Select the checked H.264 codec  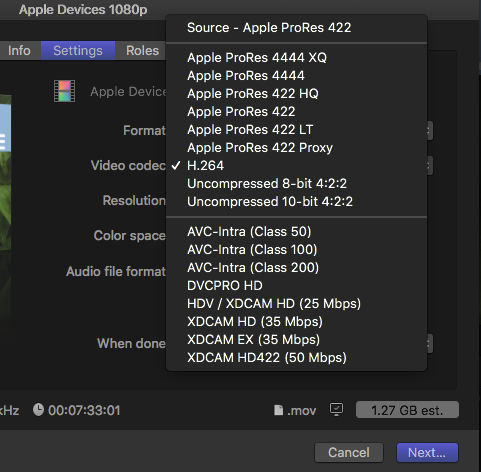296,166
